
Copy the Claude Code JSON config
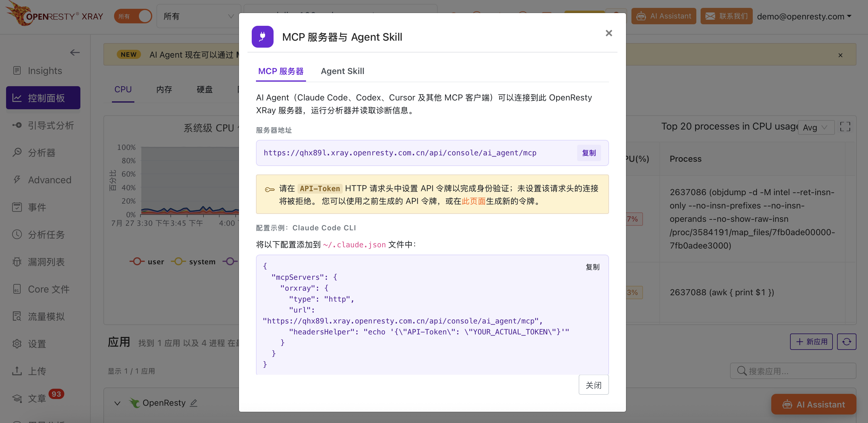592,267
